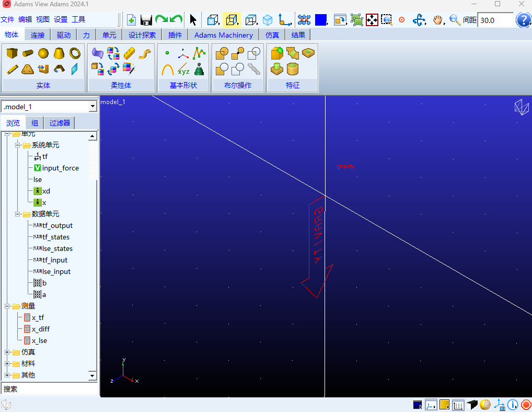Choose the light blue shaded cube view
The width and height of the screenshot is (532, 412).
pyautogui.click(x=268, y=20)
